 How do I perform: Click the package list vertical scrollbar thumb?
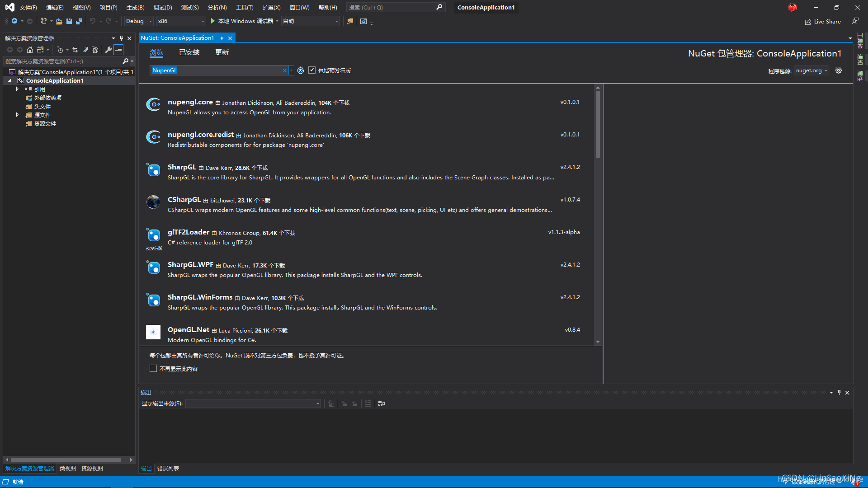tap(598, 124)
